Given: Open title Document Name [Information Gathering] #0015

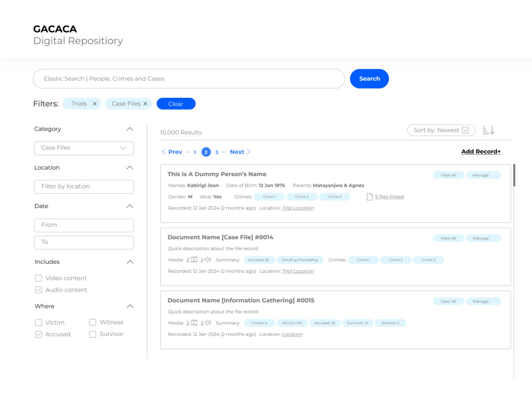Looking at the screenshot, I should pyautogui.click(x=241, y=300).
